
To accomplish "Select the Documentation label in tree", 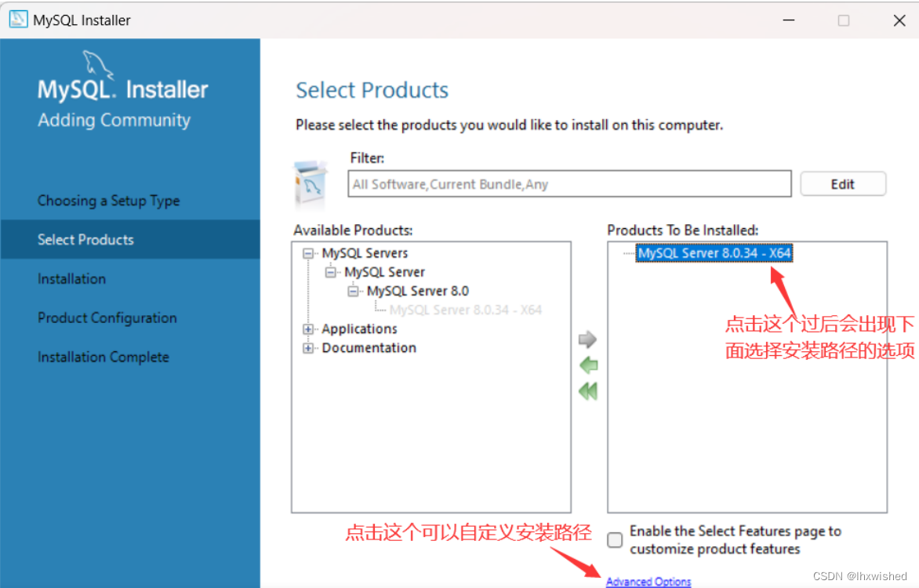I will click(x=369, y=347).
